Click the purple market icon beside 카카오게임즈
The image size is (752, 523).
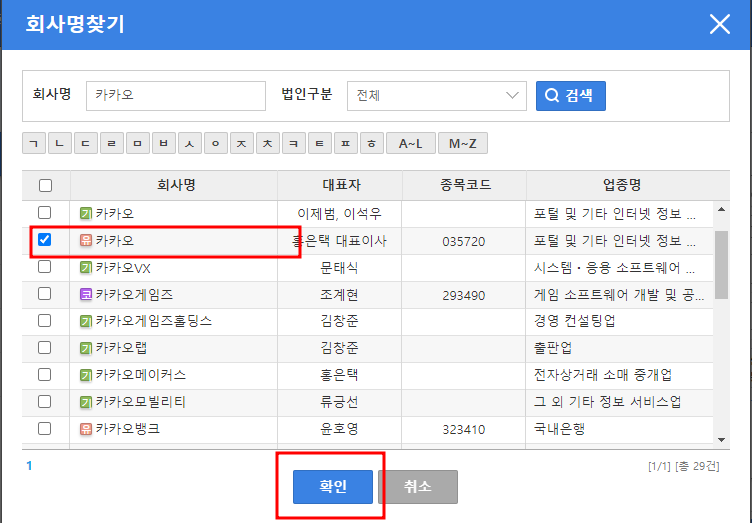(86, 294)
